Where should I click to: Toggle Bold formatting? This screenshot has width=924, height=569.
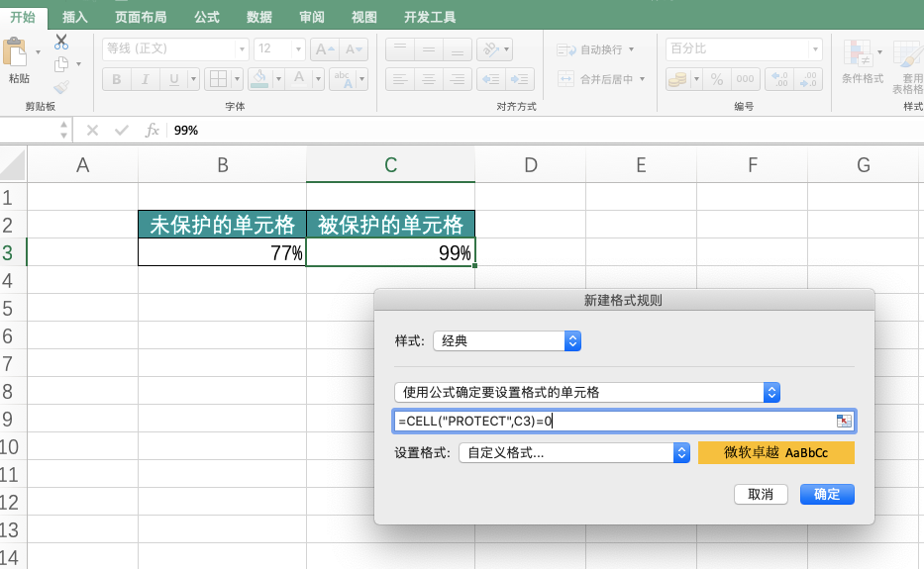coord(117,79)
